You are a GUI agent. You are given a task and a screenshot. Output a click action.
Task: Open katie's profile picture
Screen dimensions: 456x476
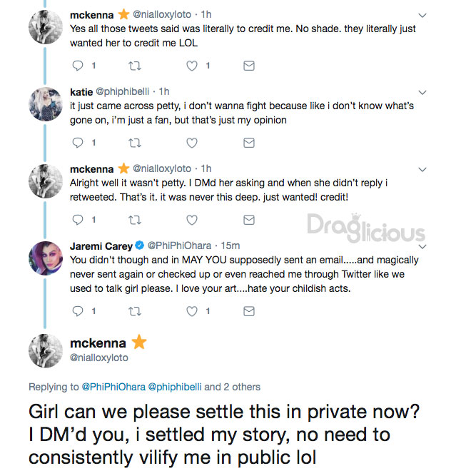point(46,104)
